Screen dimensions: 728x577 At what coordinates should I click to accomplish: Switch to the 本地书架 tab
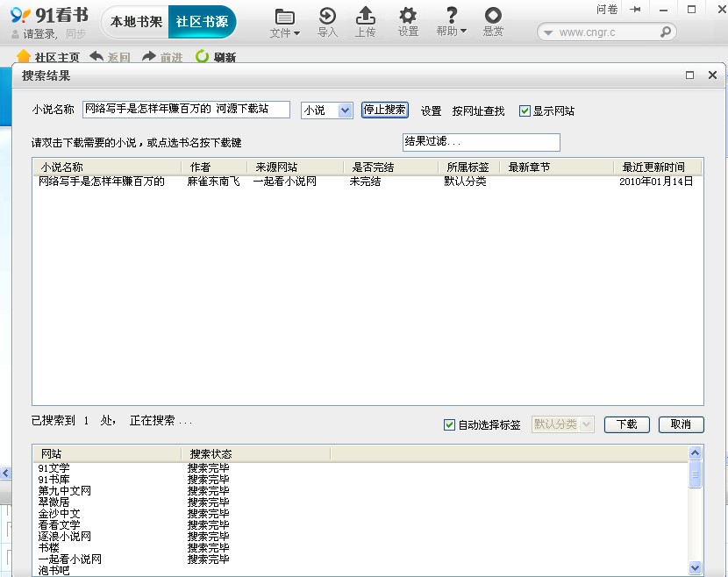(x=136, y=22)
